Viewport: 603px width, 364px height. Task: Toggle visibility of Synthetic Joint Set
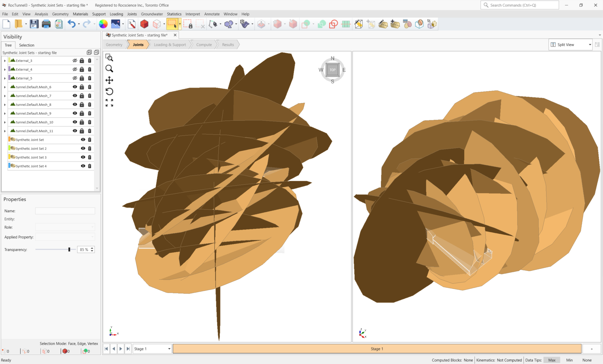[x=83, y=139]
